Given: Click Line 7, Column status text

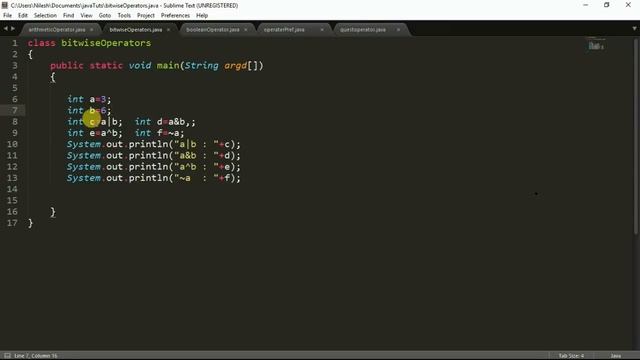Looking at the screenshot, I should pyautogui.click(x=36, y=356).
